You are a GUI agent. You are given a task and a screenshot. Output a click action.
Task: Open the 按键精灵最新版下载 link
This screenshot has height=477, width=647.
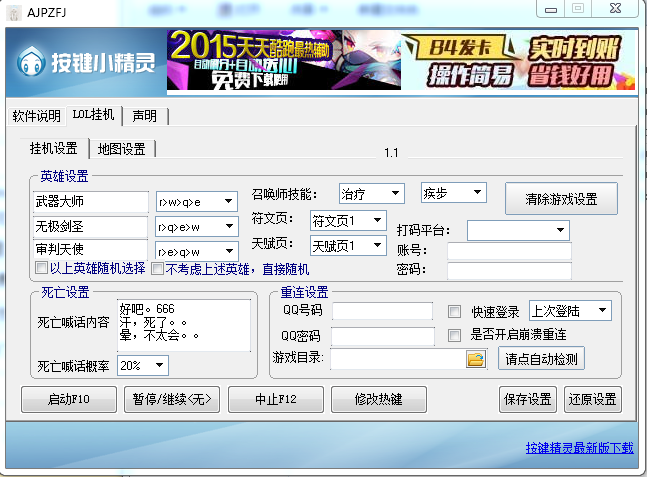tap(579, 448)
